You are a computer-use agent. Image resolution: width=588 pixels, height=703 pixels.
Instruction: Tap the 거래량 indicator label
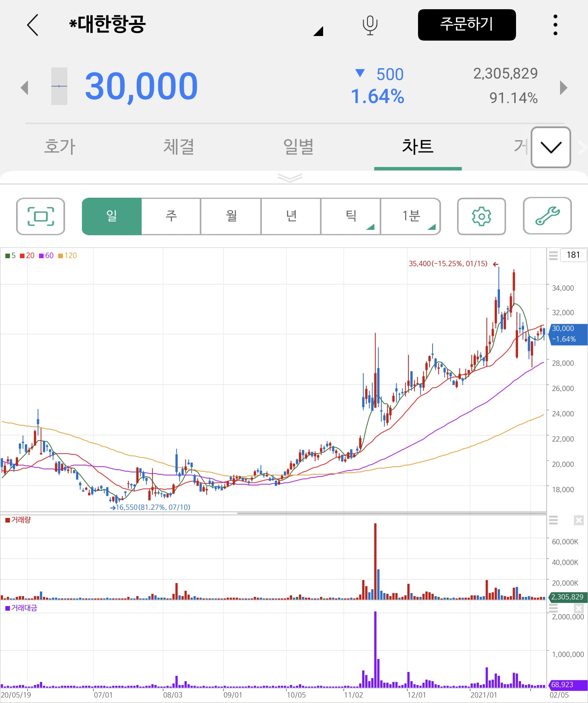click(18, 520)
